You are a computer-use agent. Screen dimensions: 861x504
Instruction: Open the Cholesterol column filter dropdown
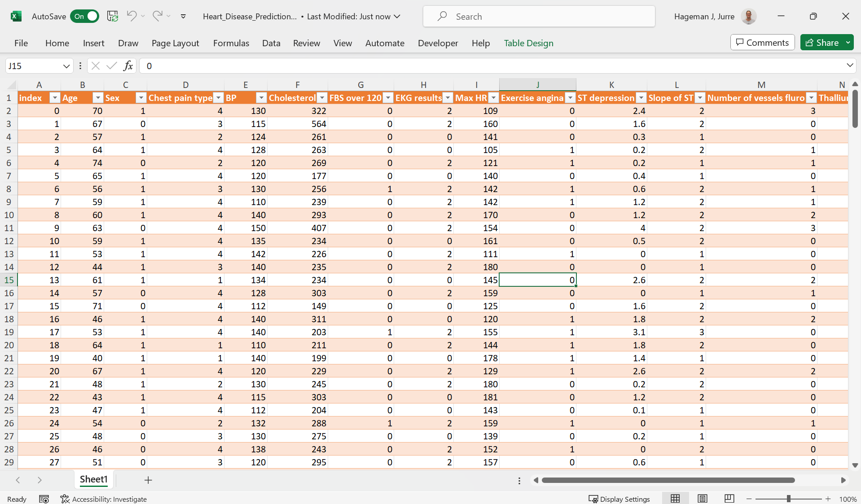[322, 98]
